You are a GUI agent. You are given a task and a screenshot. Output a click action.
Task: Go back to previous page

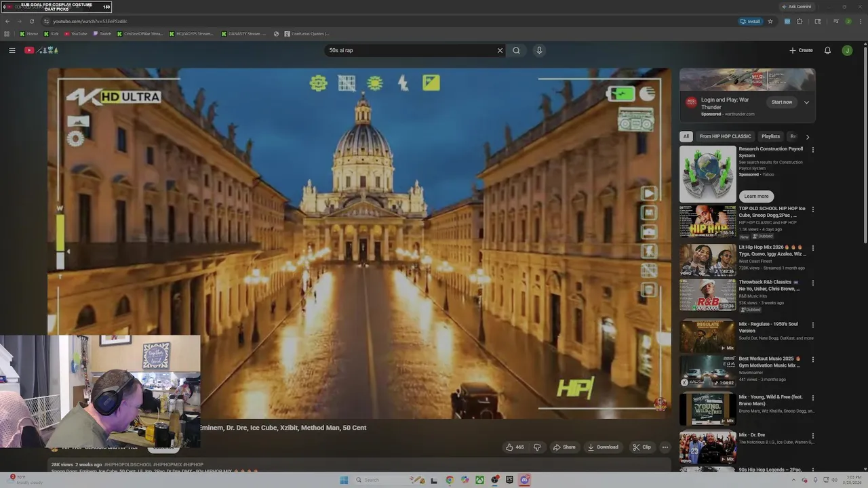pyautogui.click(x=7, y=21)
